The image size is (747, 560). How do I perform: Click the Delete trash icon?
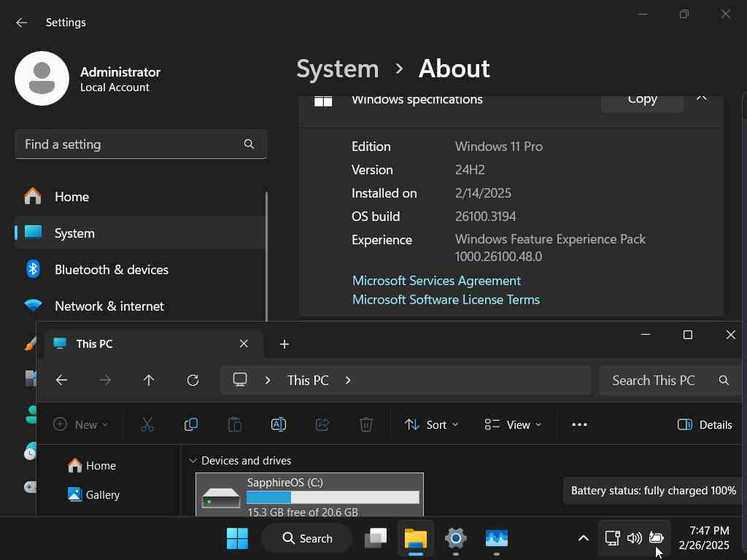pos(366,424)
